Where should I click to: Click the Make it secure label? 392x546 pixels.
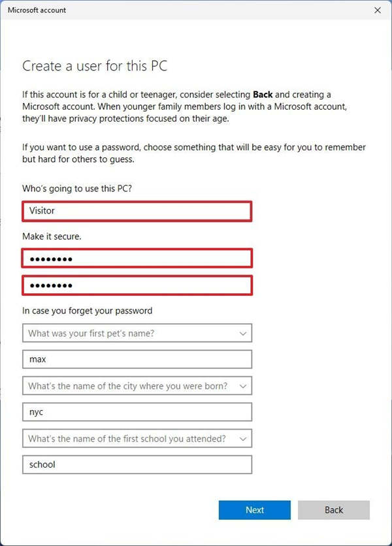click(52, 236)
